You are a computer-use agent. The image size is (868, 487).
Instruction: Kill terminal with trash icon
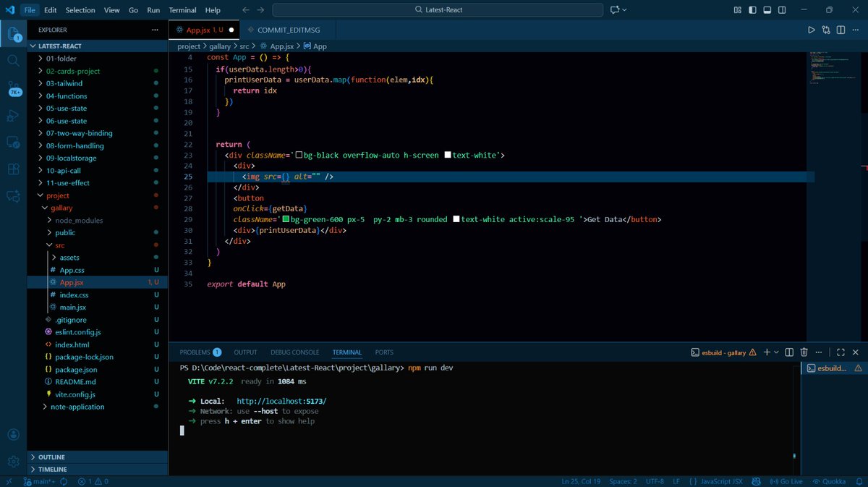click(x=804, y=352)
